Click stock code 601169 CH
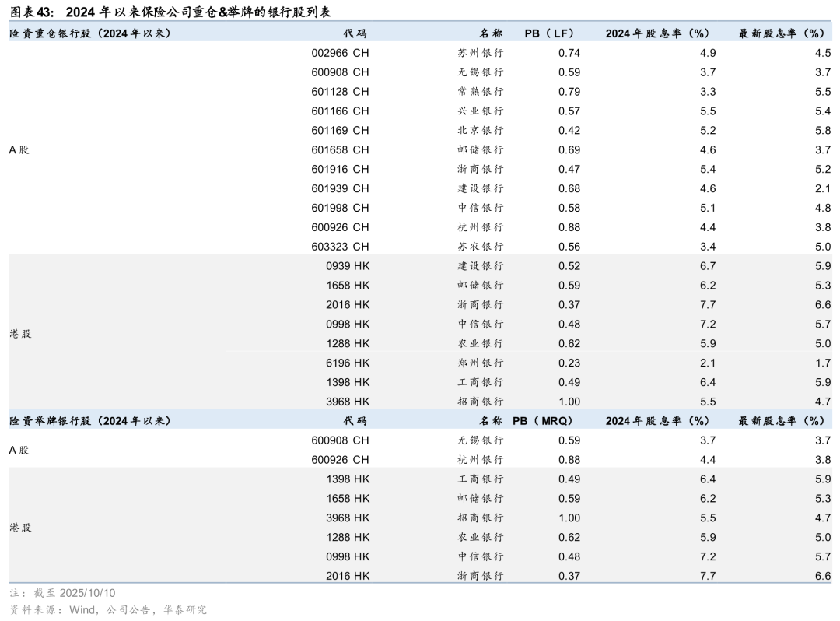Screen dimensions: 840x621 (340, 131)
